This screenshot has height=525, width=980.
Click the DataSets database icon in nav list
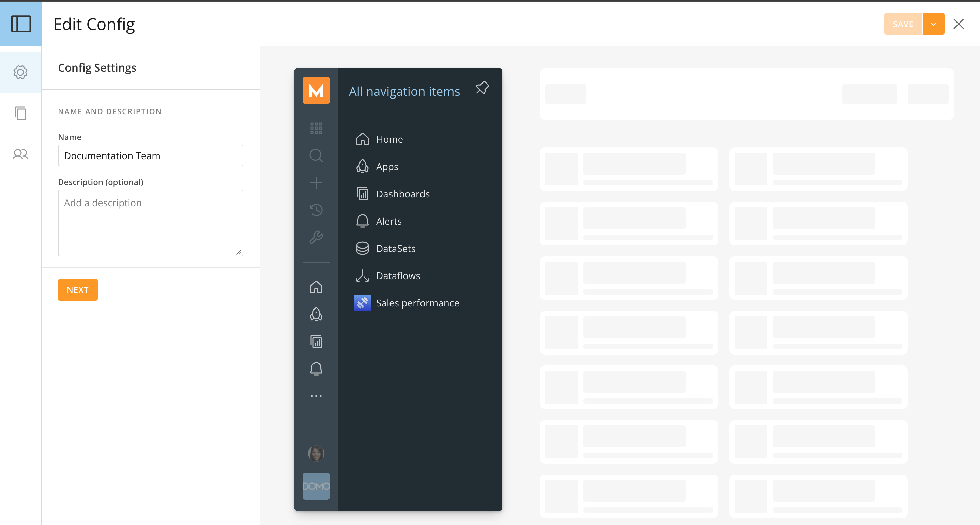pos(362,248)
